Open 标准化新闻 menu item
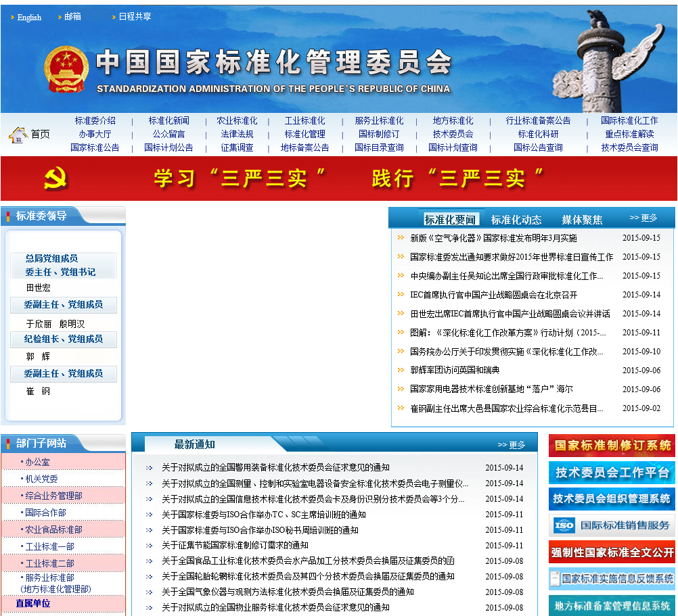 tap(168, 120)
